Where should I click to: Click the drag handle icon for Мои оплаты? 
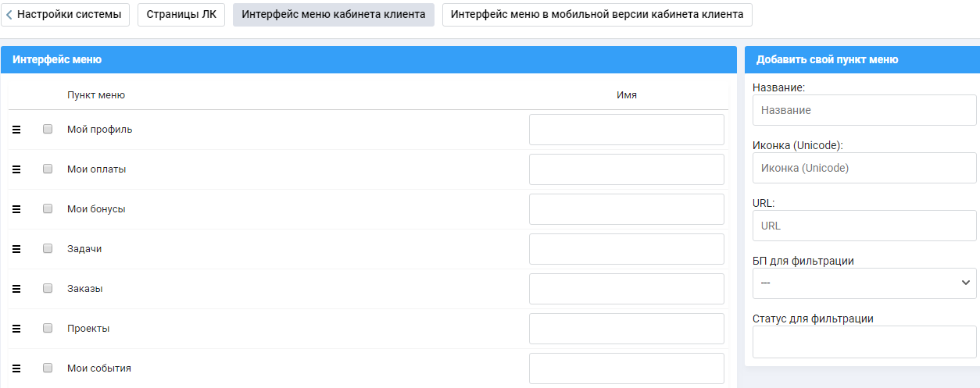point(16,169)
